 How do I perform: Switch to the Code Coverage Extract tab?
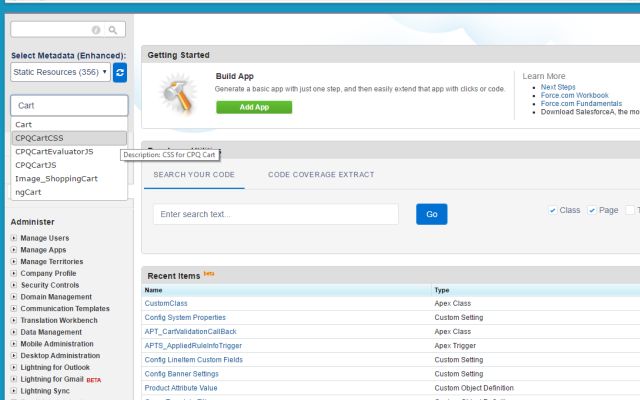coord(320,175)
